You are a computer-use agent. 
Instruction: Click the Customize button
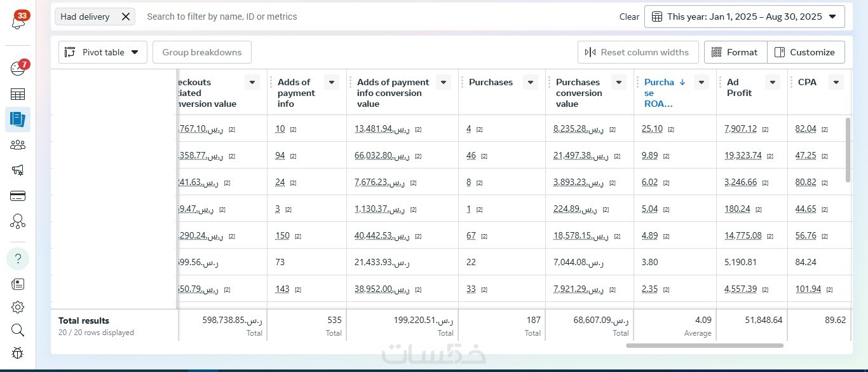[x=805, y=52]
